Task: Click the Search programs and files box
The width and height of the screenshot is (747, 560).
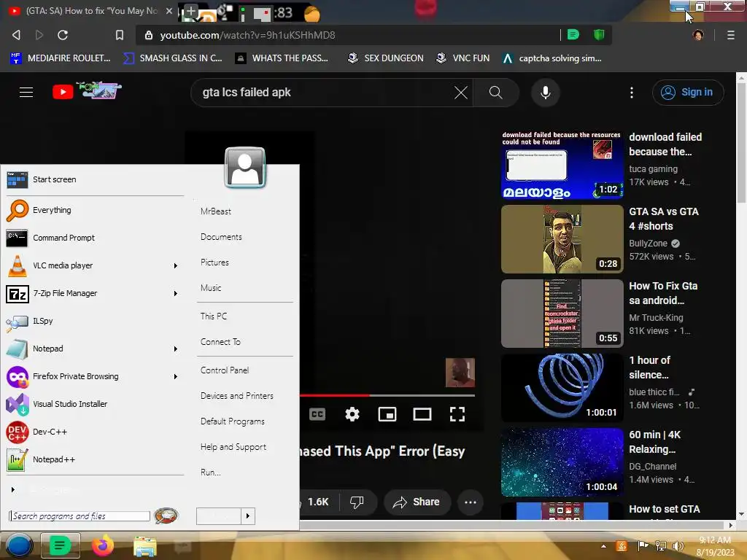Action: click(x=79, y=516)
